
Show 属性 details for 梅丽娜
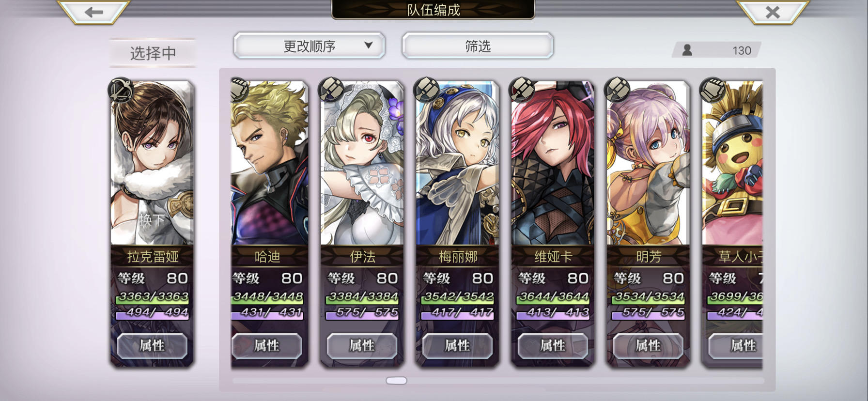457,346
